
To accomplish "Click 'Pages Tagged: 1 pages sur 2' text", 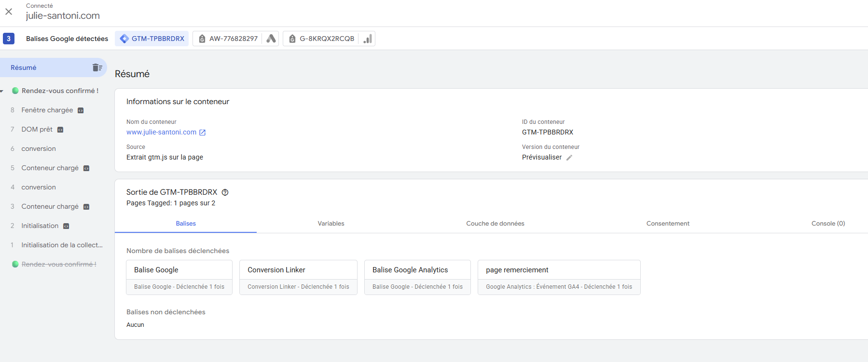I will point(171,203).
